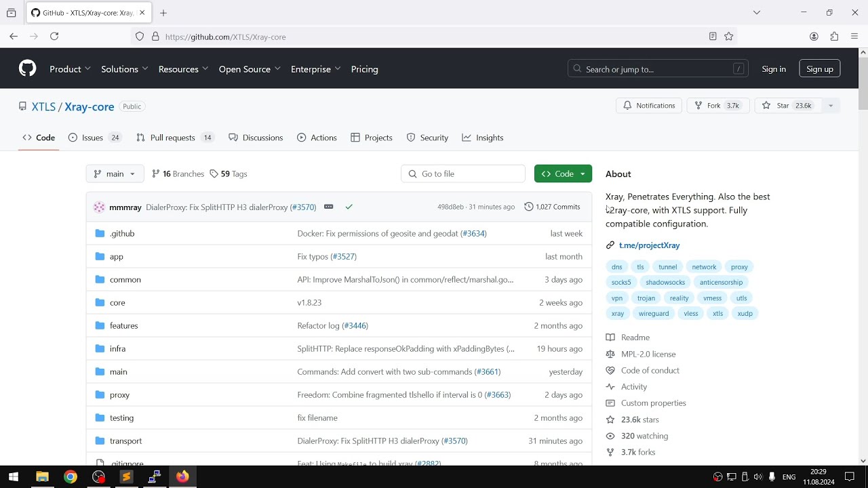Click the Pricing link
868x488 pixels.
tap(365, 69)
